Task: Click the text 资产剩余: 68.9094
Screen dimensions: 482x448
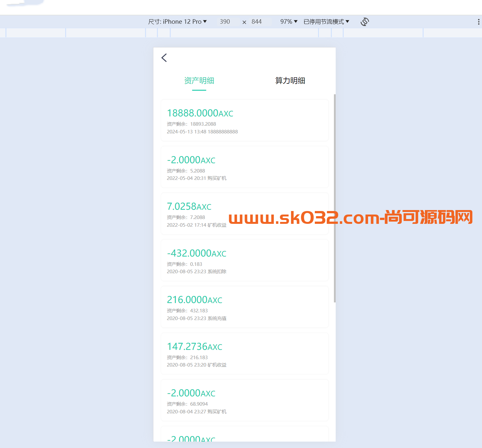Action: point(187,404)
